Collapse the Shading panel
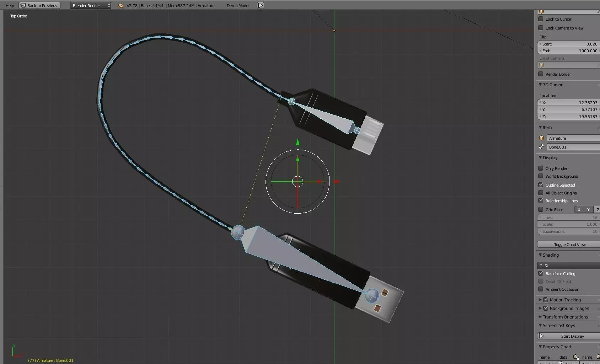The image size is (600, 364). (540, 255)
